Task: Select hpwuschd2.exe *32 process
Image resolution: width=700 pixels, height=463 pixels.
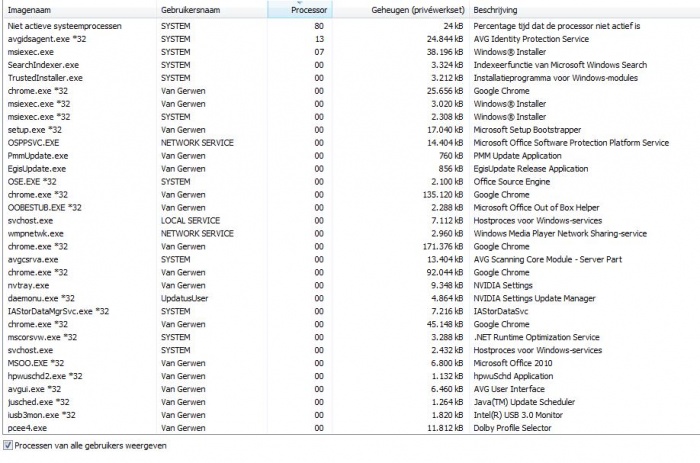Action: [352, 375]
